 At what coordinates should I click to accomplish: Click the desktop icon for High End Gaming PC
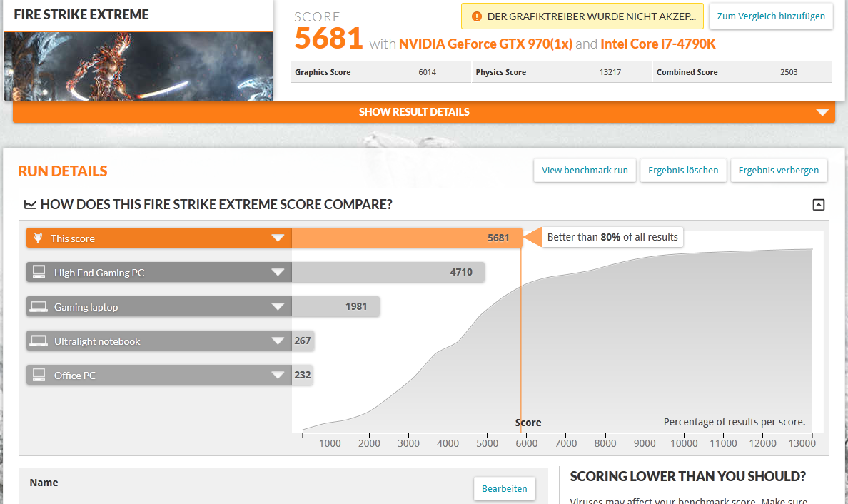click(x=39, y=272)
